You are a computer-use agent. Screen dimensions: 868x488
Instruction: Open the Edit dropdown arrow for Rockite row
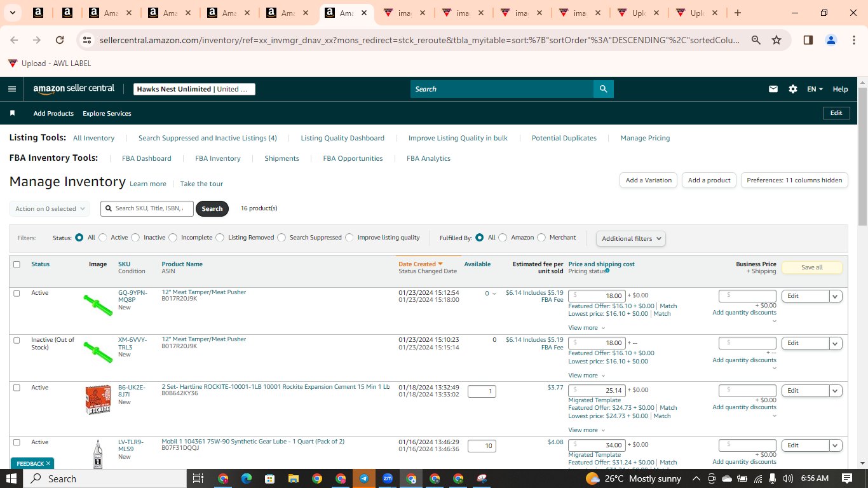click(x=836, y=391)
